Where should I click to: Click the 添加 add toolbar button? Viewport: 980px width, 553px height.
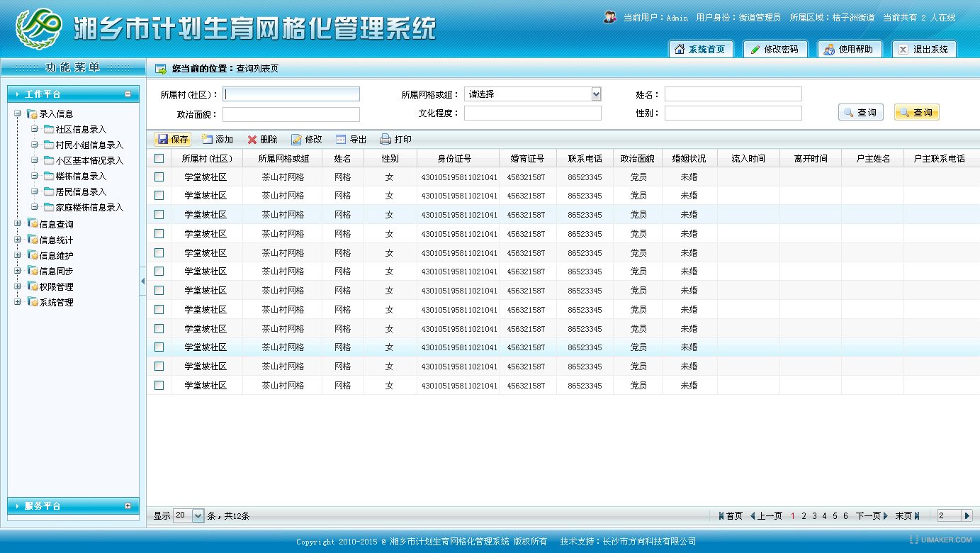click(217, 140)
